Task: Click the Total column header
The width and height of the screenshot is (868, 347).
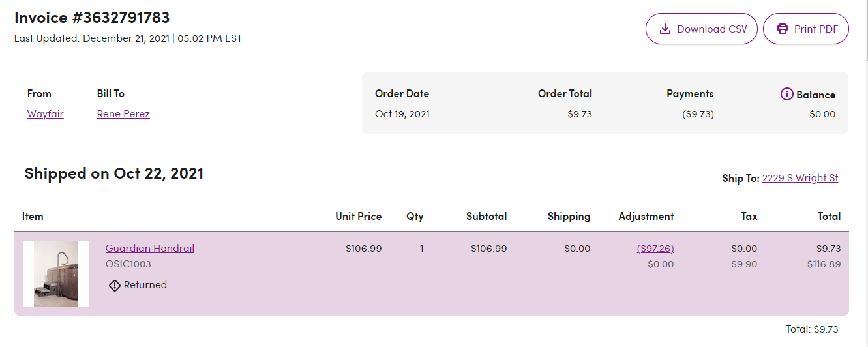Action: 830,216
